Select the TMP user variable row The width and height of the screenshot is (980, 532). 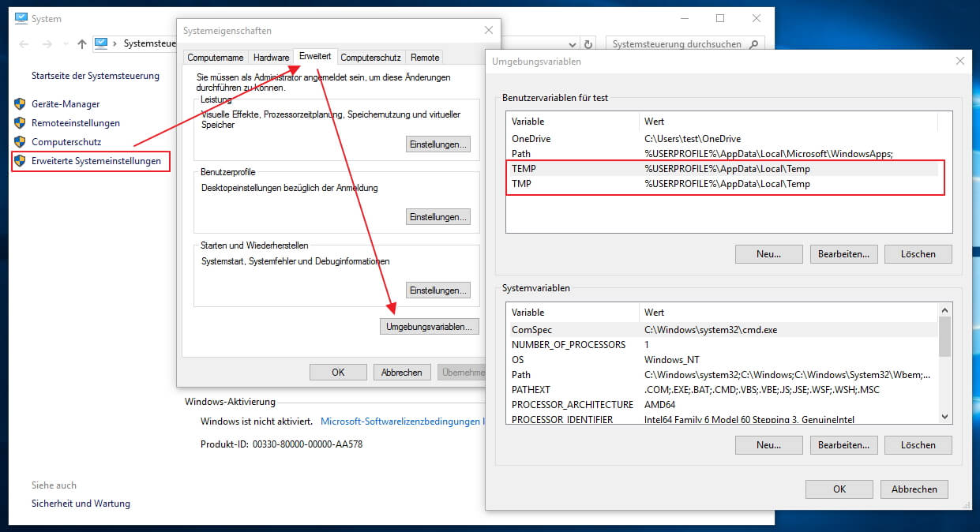[723, 183]
